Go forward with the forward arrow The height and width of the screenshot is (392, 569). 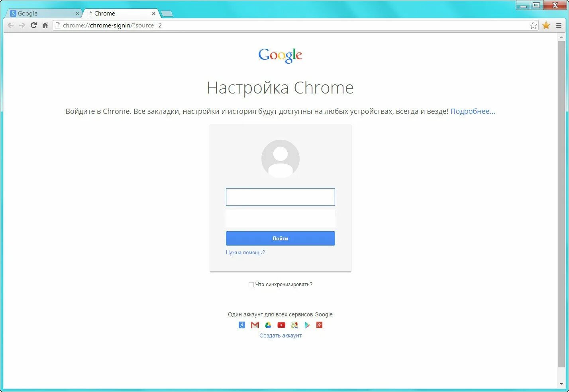pyautogui.click(x=22, y=25)
